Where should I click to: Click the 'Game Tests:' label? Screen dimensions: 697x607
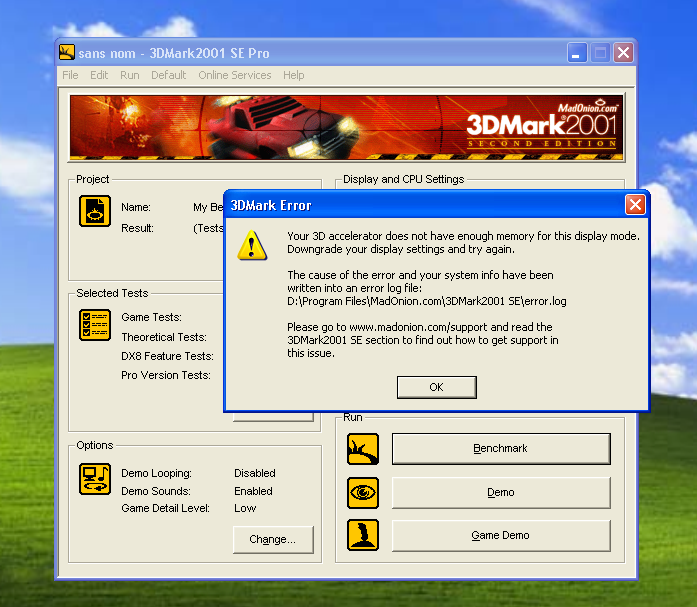coord(151,317)
